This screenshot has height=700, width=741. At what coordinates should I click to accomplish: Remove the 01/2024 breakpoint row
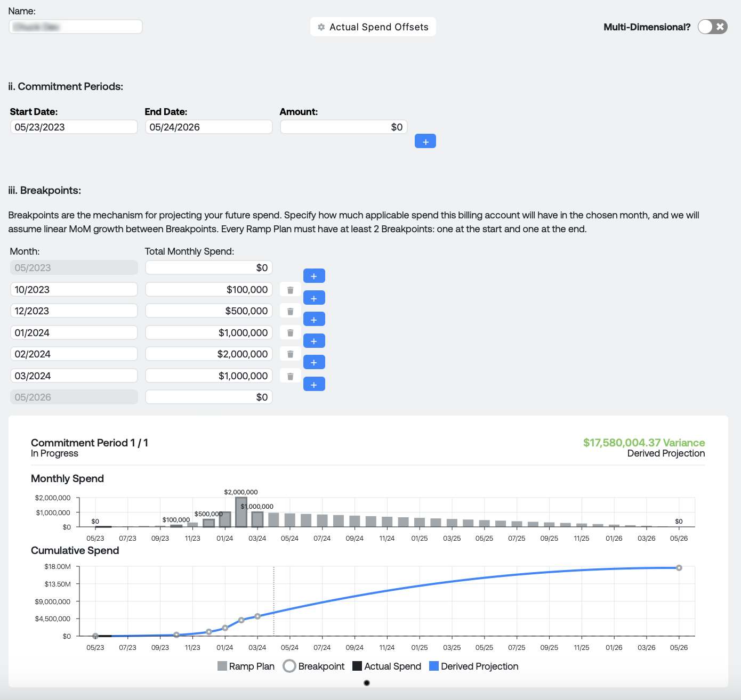pyautogui.click(x=290, y=333)
